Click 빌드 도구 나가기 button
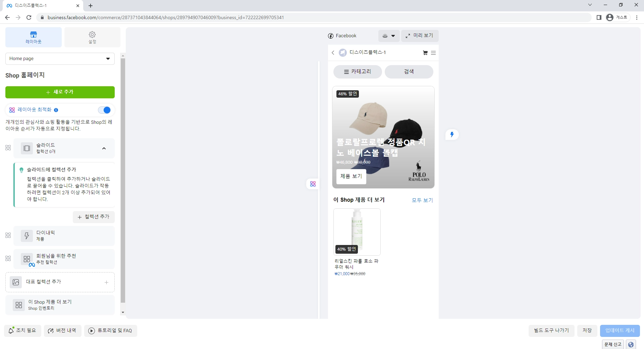 [551, 331]
